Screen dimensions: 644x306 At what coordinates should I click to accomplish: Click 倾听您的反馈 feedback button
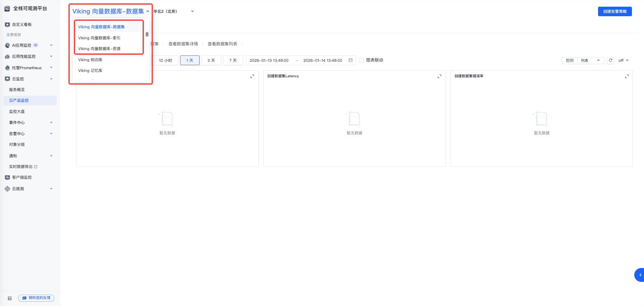pyautogui.click(x=36, y=298)
